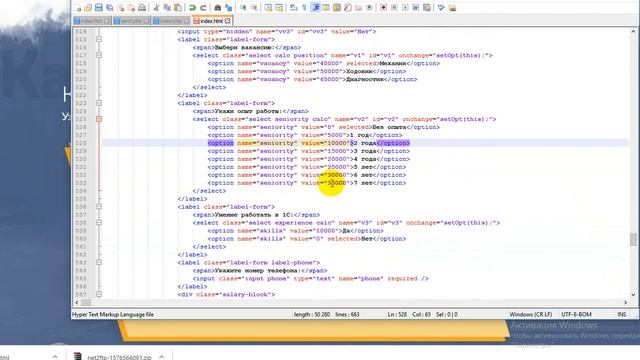Screen dimensions: 640x360
Task: Click the last toolbar icon after spell-check
Action: (x=452, y=8)
